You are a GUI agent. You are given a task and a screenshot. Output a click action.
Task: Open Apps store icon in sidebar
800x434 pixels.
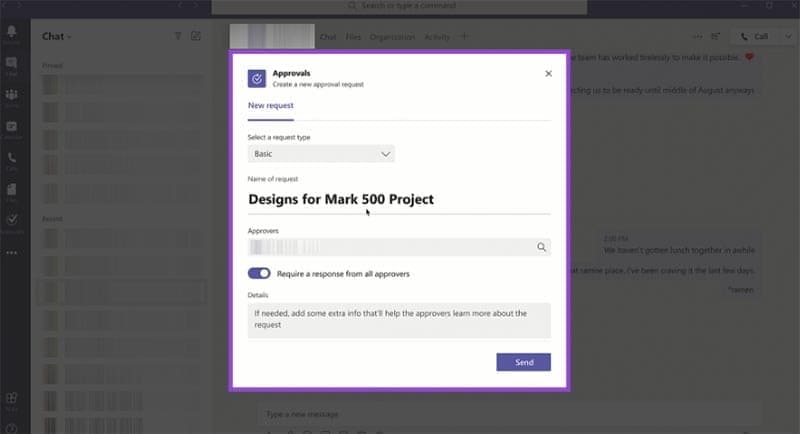click(11, 400)
